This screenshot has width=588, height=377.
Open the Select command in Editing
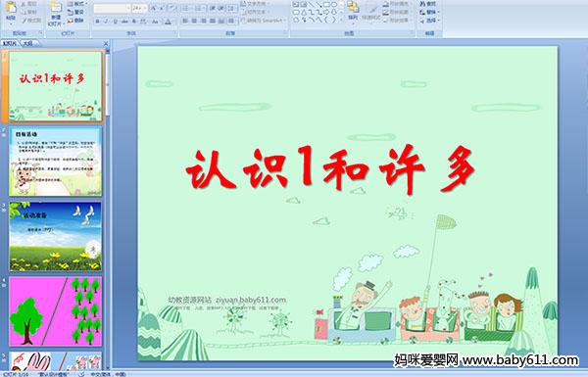click(x=429, y=21)
